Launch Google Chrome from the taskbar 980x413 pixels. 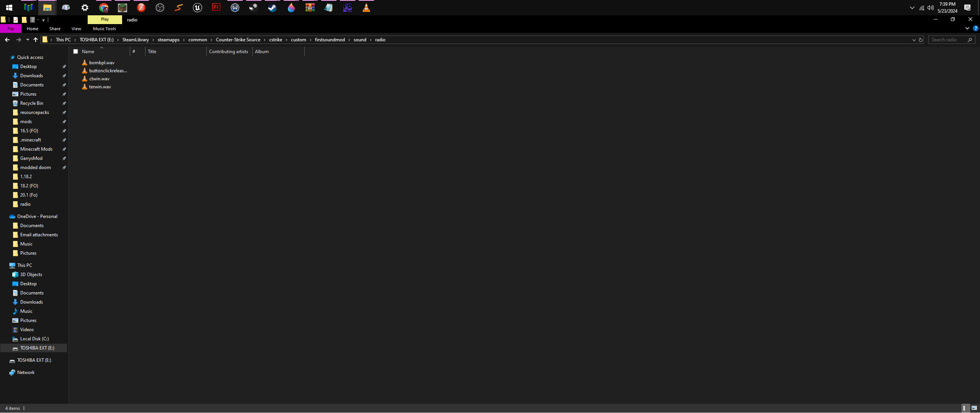pos(103,7)
